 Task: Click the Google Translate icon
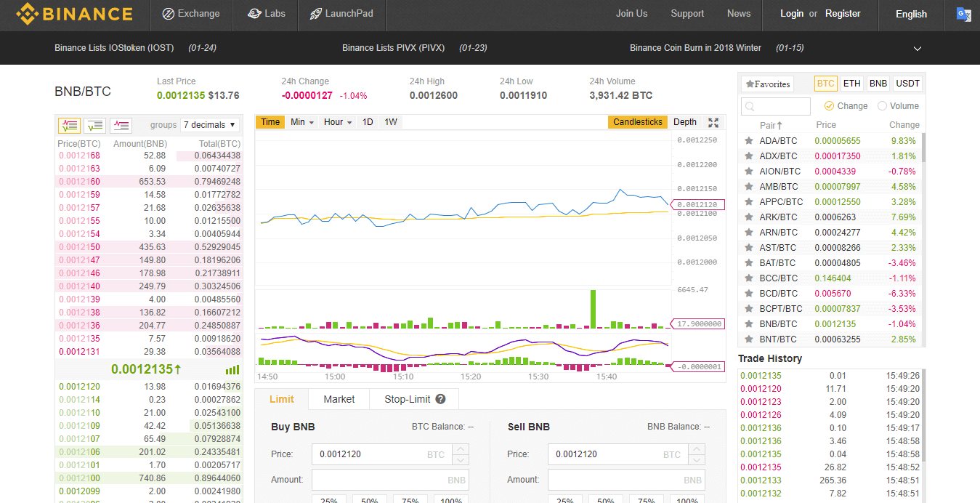click(x=963, y=14)
